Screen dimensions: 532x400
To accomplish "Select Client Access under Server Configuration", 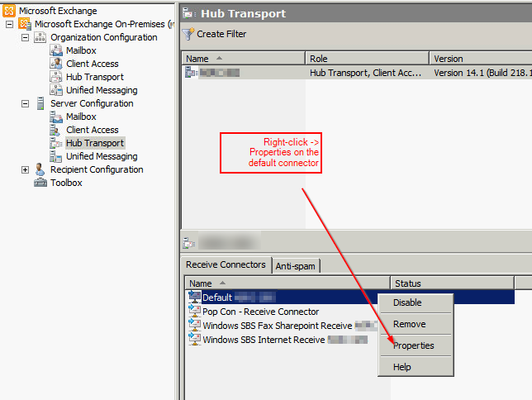I will coord(93,130).
